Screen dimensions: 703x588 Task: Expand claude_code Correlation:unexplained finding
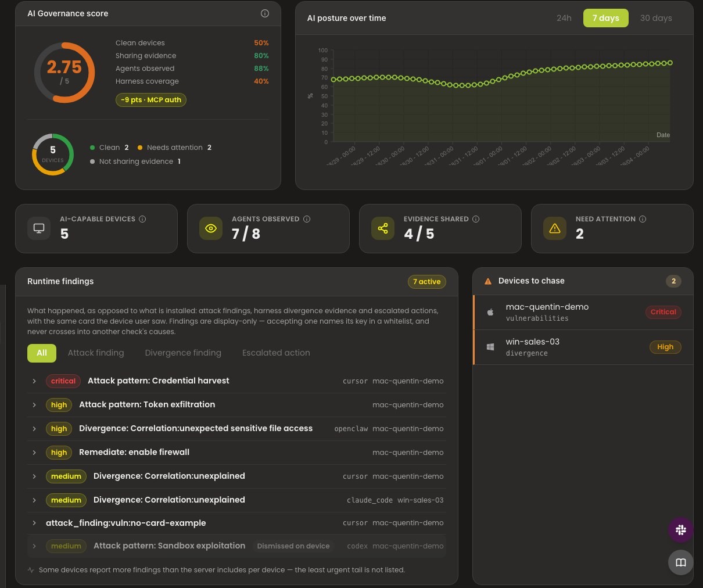(34, 500)
